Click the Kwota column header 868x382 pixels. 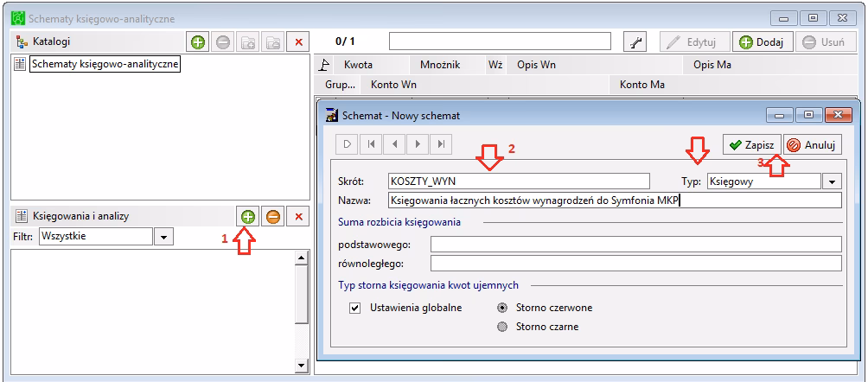358,64
